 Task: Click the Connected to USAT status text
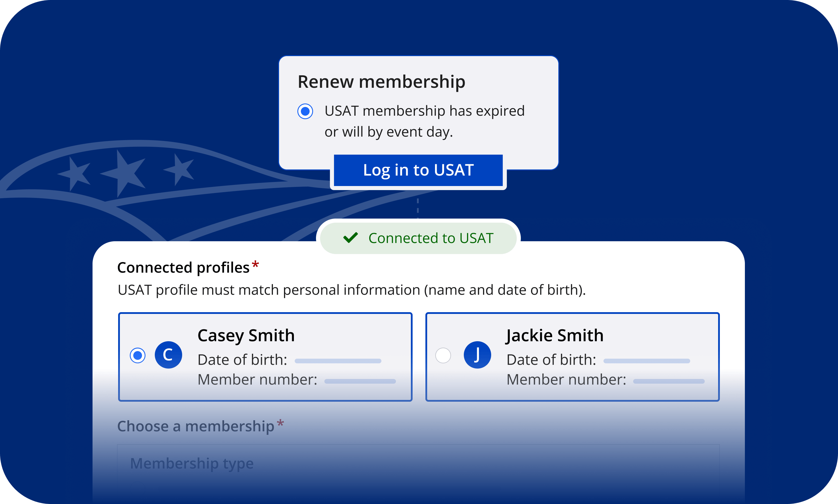tap(430, 238)
